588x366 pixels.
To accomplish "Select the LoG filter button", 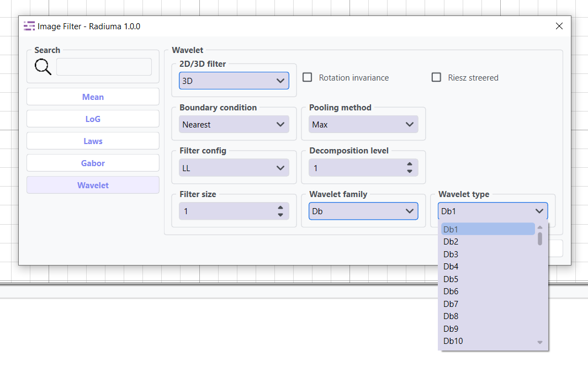I will coord(93,119).
